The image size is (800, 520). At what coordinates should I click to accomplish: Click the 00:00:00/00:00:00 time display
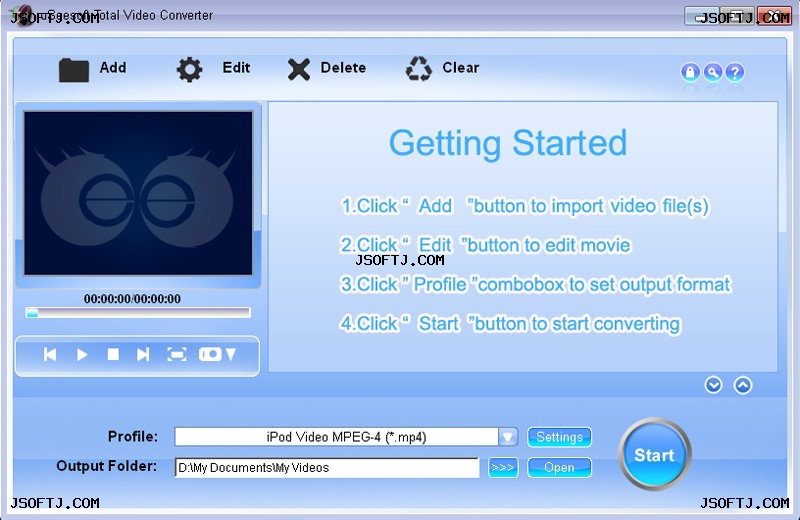pos(132,299)
